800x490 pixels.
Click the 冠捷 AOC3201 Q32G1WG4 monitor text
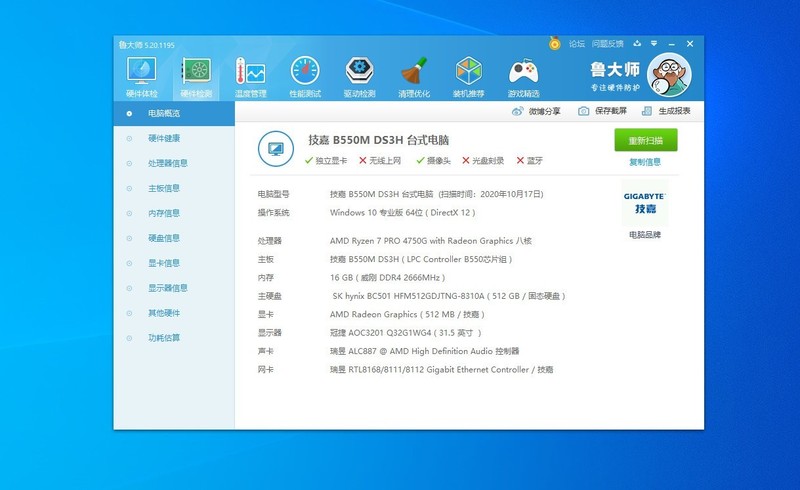coord(405,333)
